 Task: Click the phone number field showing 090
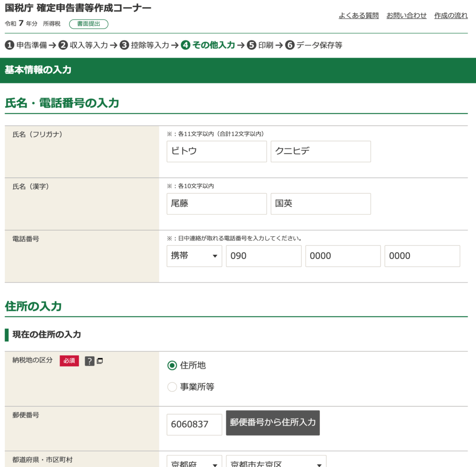click(264, 256)
